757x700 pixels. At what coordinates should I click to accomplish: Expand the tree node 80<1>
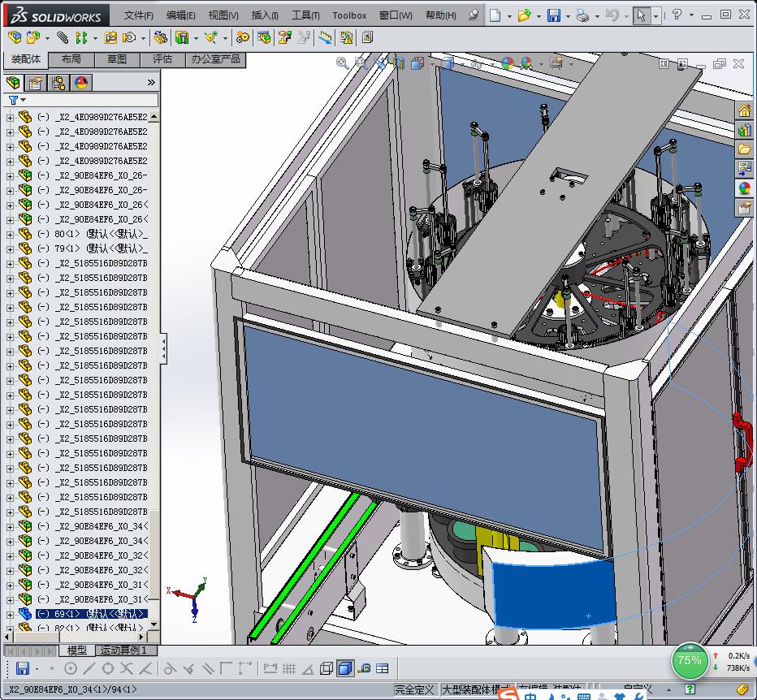10,235
